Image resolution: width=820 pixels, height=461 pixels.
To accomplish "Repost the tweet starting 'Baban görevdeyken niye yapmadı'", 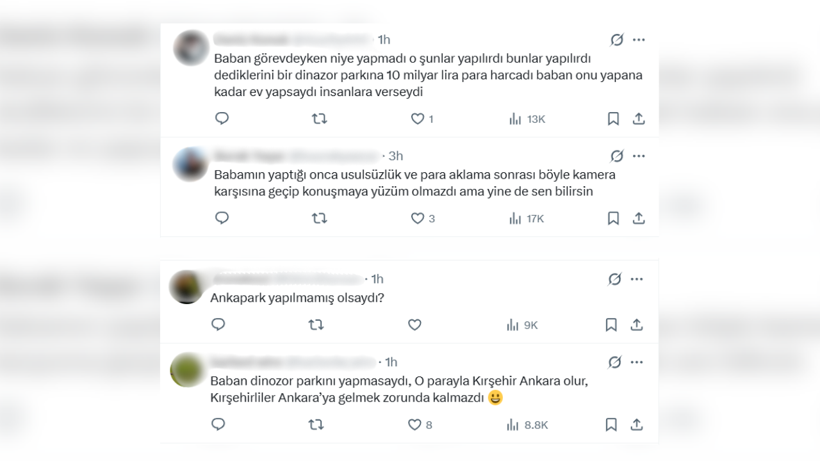I will point(319,119).
